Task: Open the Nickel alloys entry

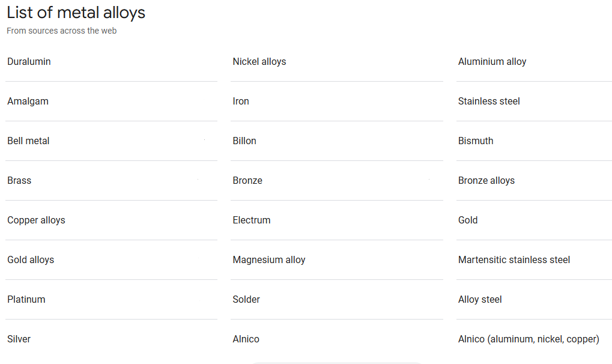Action: [259, 61]
